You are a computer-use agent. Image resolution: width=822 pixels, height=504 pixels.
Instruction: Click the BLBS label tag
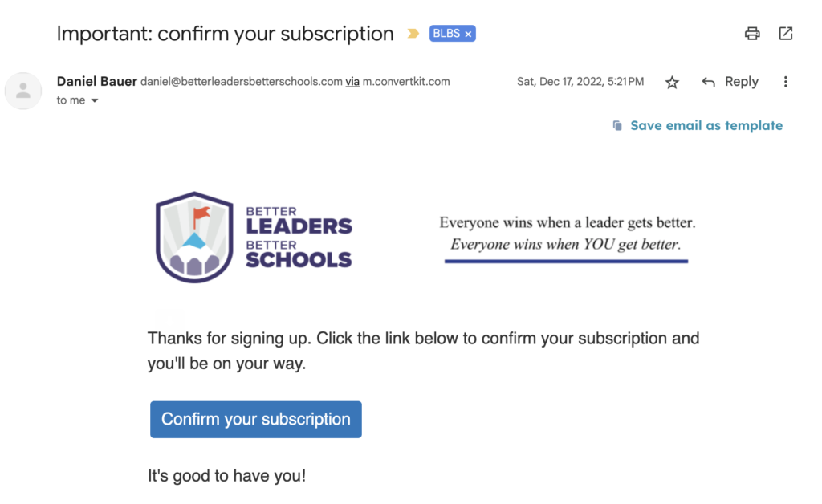446,34
